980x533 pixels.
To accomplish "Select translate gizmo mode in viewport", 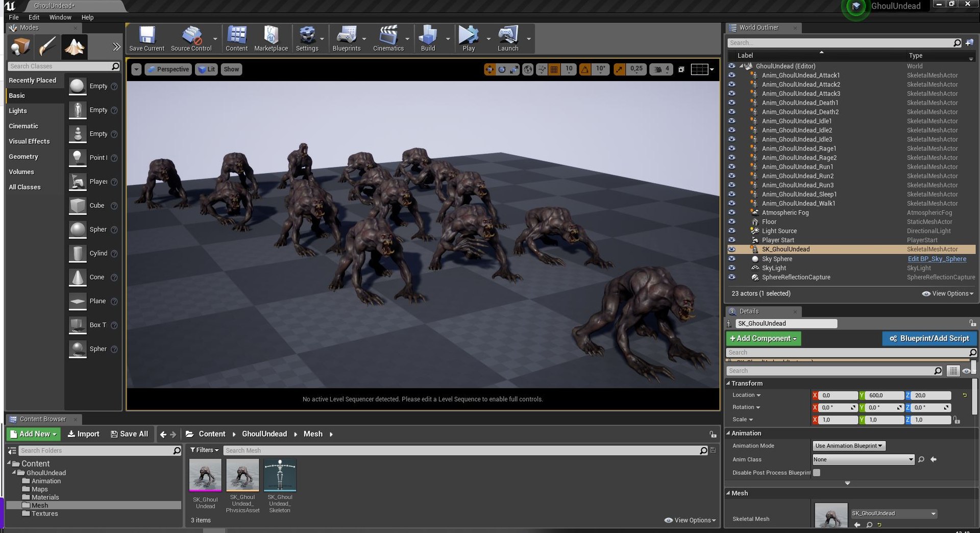I will tap(489, 69).
